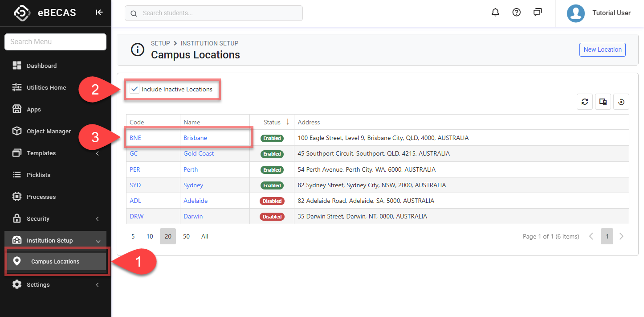Uncheck Include Inactive Locations checkbox
This screenshot has height=317, width=644.
click(x=135, y=89)
